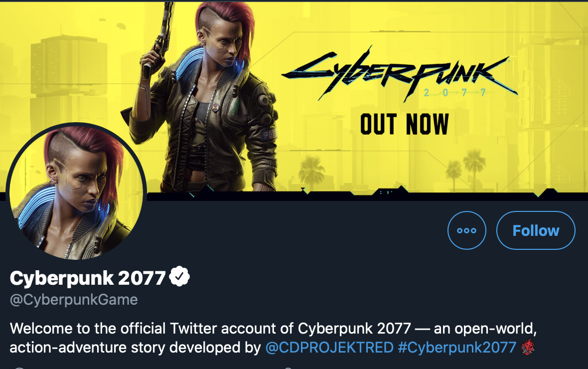Open the #Cyberpunk2077 hashtag link

click(457, 347)
